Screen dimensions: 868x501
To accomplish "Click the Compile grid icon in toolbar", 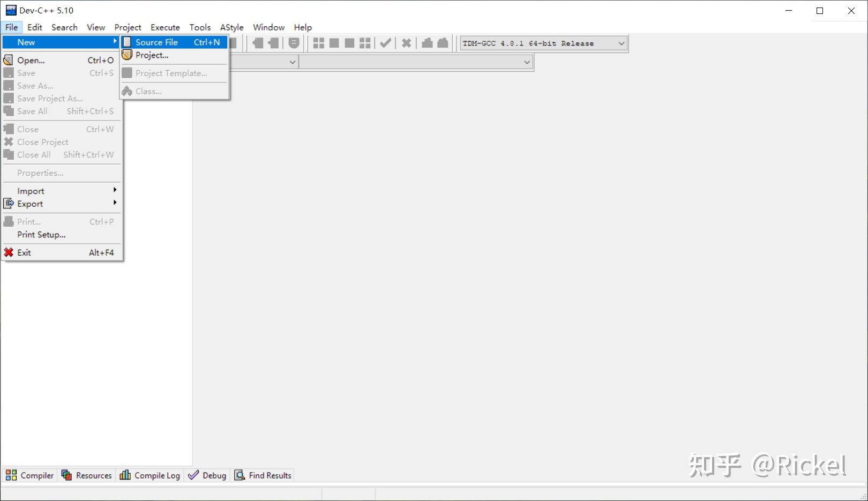I will pos(318,43).
